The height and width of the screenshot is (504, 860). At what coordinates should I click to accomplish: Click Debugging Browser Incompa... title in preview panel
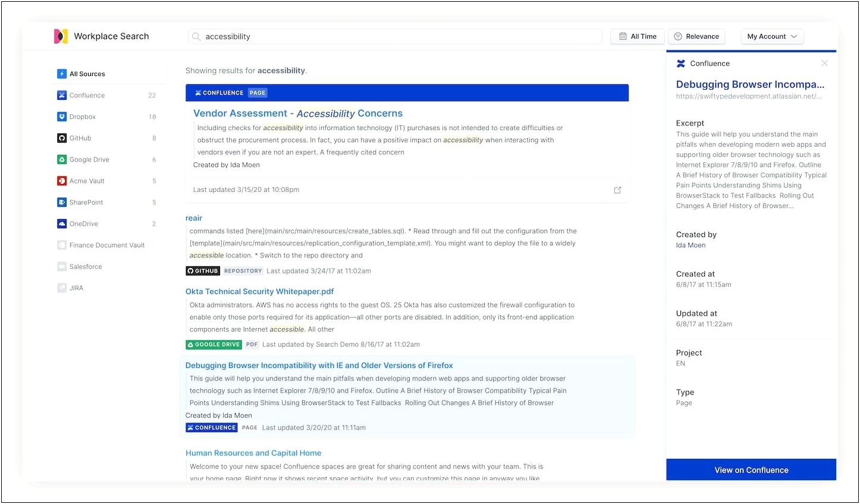point(750,84)
